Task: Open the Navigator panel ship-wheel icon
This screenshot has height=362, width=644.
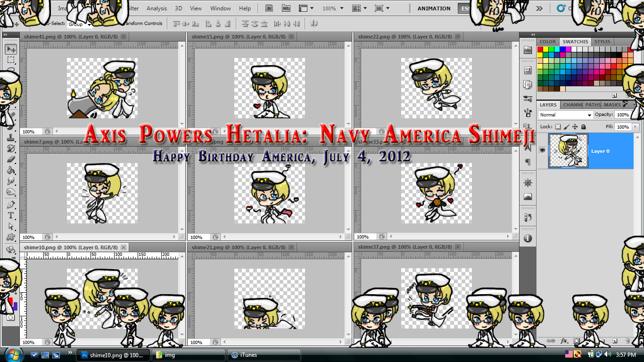Action: (528, 182)
